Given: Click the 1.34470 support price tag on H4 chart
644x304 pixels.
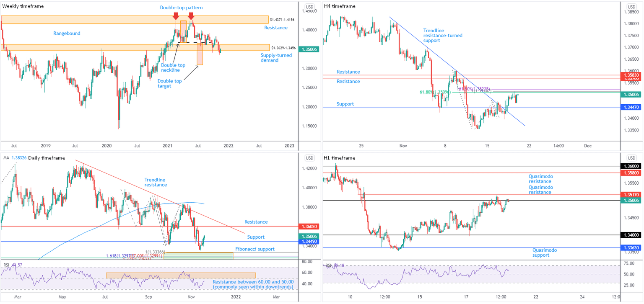Looking at the screenshot, I should (x=631, y=107).
